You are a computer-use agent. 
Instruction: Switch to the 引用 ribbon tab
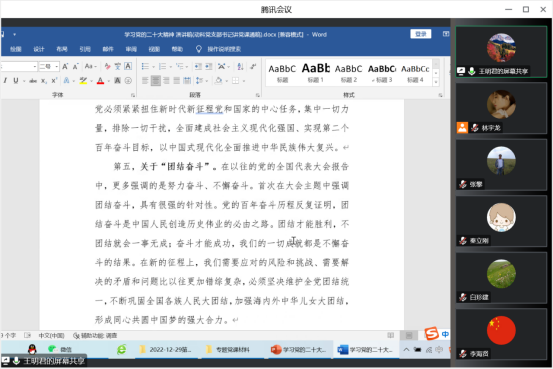click(85, 49)
